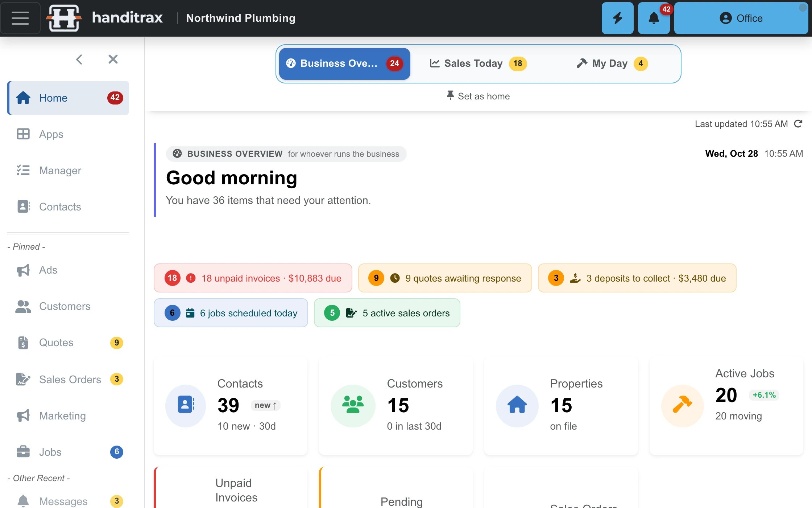Screen dimensions: 812x508
Task: Open 9 quotes awaiting response alert
Action: 445,278
